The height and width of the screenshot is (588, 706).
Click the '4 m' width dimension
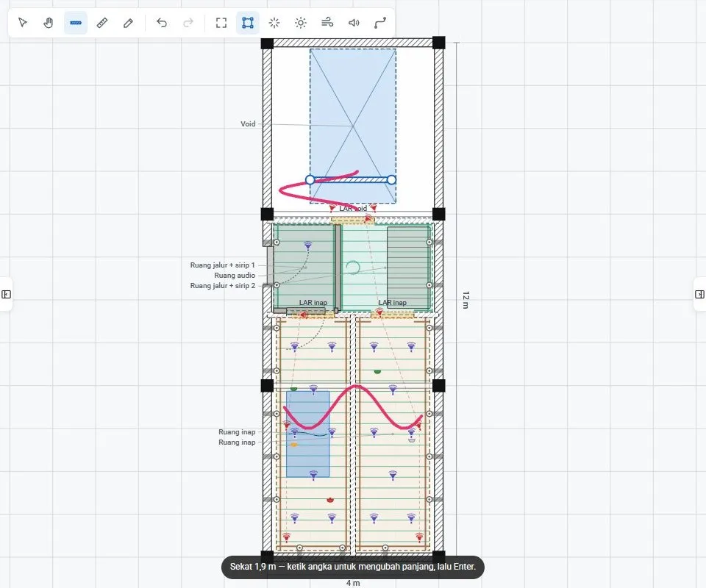click(x=353, y=583)
